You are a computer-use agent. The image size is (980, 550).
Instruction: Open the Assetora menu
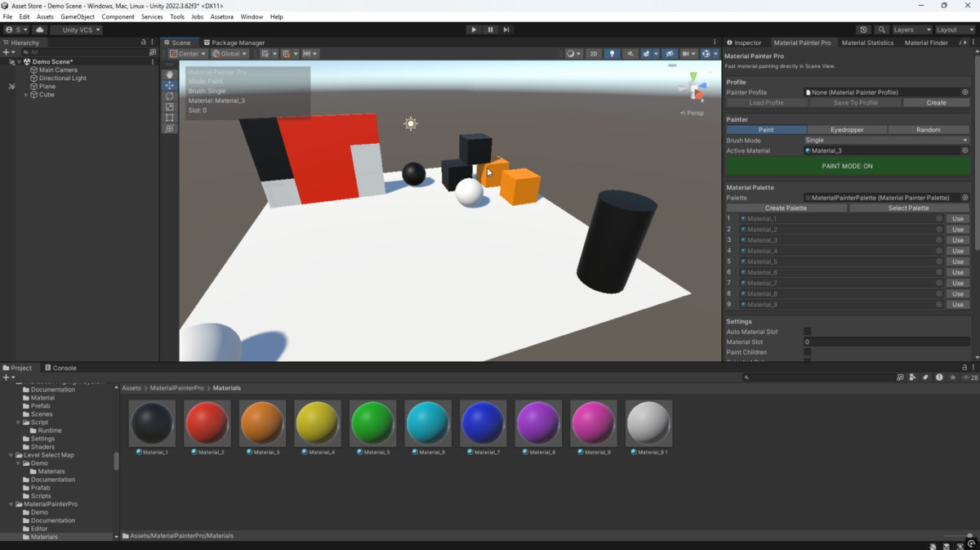(x=221, y=16)
